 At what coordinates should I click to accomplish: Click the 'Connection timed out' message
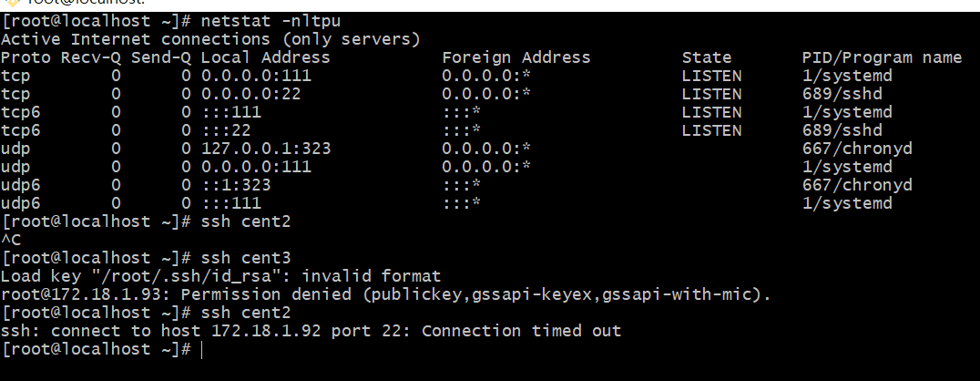(521, 331)
